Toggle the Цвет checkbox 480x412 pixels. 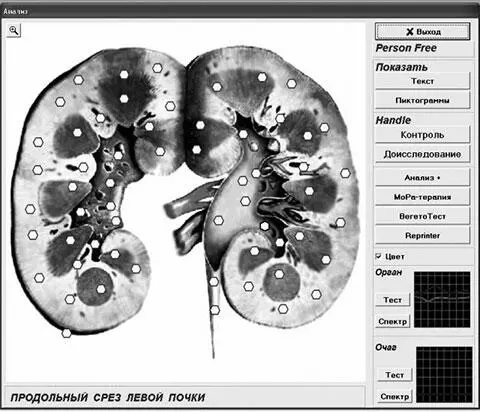(x=379, y=256)
